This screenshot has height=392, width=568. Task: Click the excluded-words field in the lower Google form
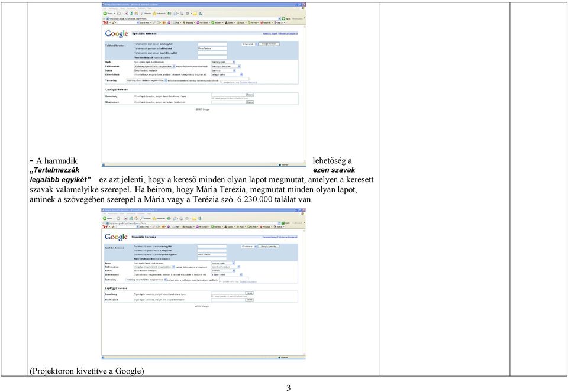[212, 259]
